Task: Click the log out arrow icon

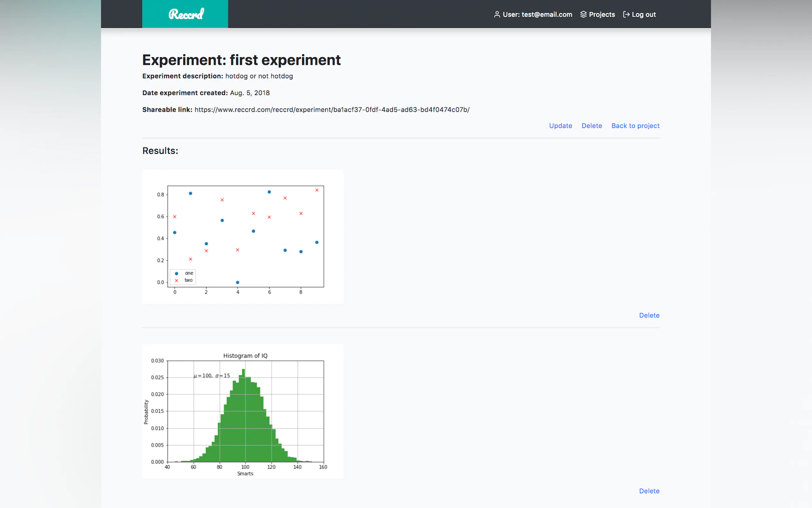Action: pyautogui.click(x=626, y=14)
